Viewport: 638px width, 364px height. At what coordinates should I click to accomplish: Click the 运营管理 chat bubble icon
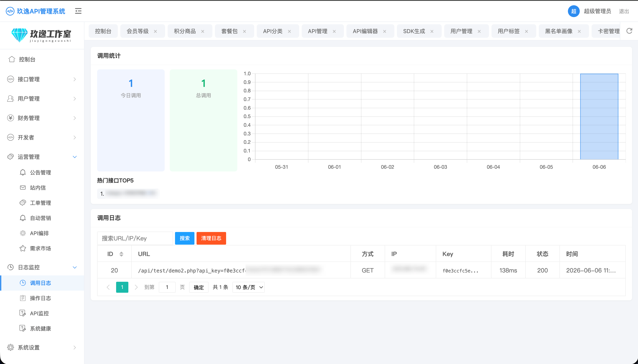coord(11,157)
